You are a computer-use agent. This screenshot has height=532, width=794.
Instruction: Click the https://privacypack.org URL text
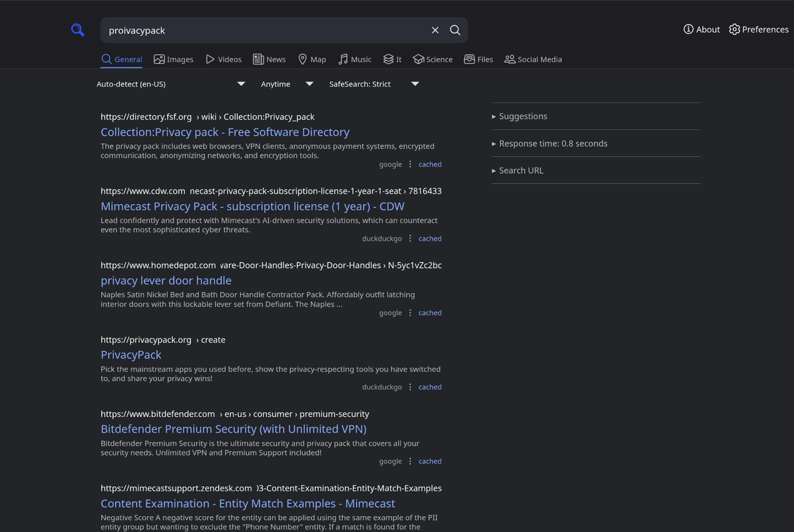tap(146, 340)
